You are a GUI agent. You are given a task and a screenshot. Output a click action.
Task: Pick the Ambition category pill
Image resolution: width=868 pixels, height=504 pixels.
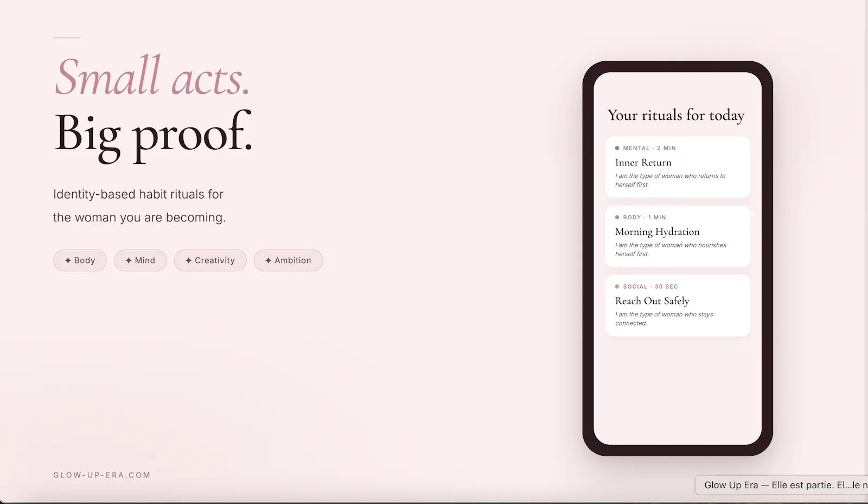pos(288,260)
